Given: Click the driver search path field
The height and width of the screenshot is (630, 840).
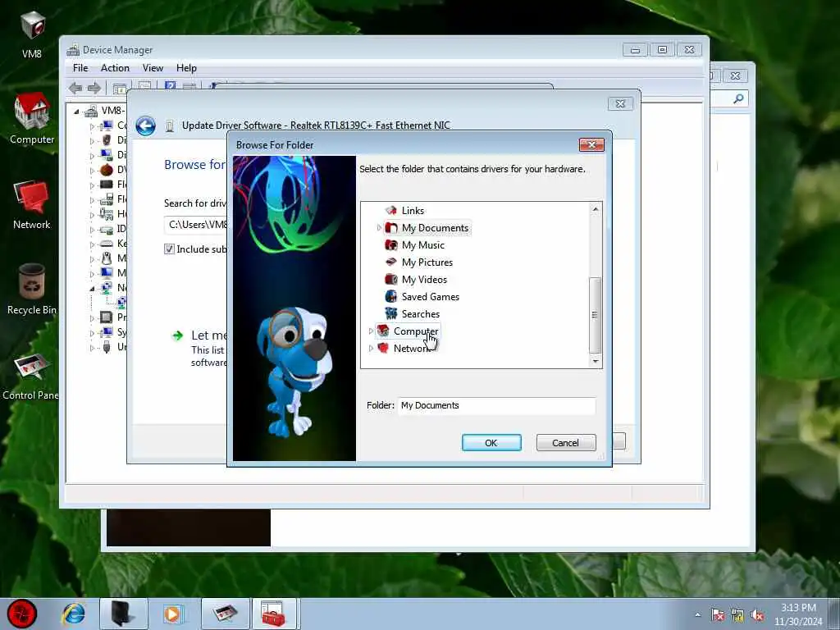Looking at the screenshot, I should pos(197,225).
